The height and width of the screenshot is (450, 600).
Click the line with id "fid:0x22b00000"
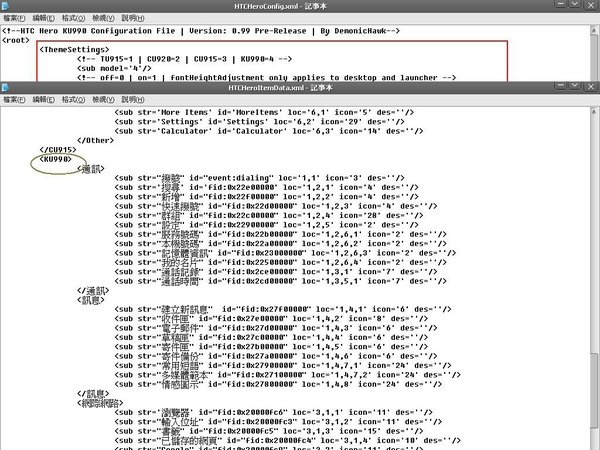point(280,234)
